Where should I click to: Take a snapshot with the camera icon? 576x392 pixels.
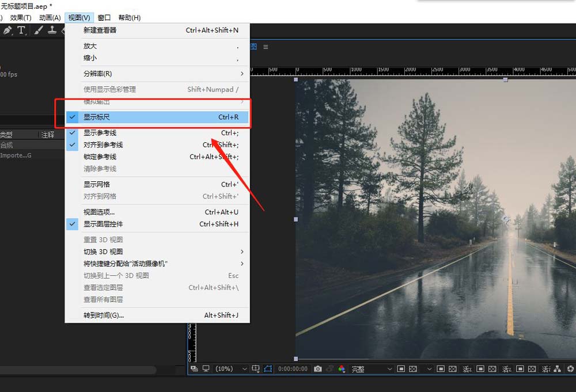click(x=318, y=368)
